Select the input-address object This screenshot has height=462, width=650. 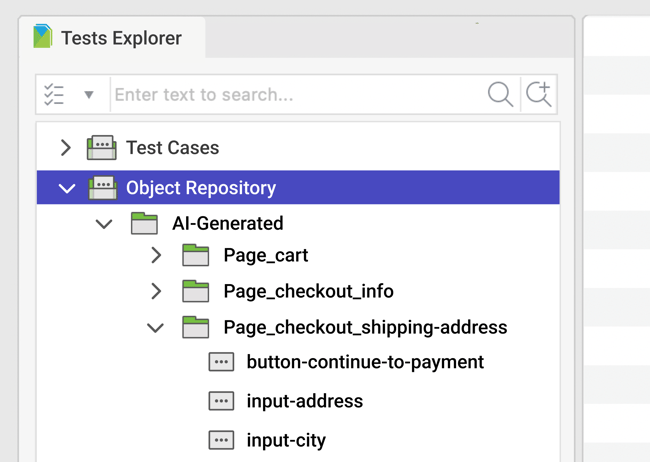(x=305, y=401)
